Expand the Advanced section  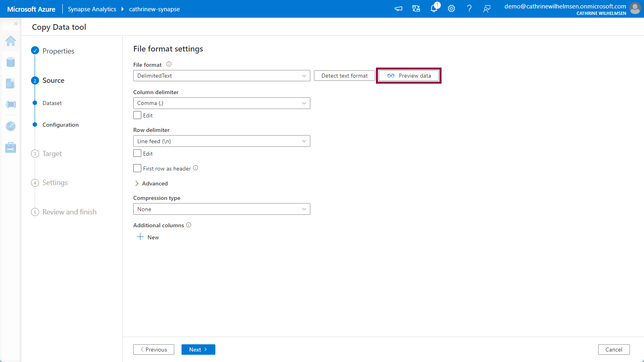[x=151, y=183]
